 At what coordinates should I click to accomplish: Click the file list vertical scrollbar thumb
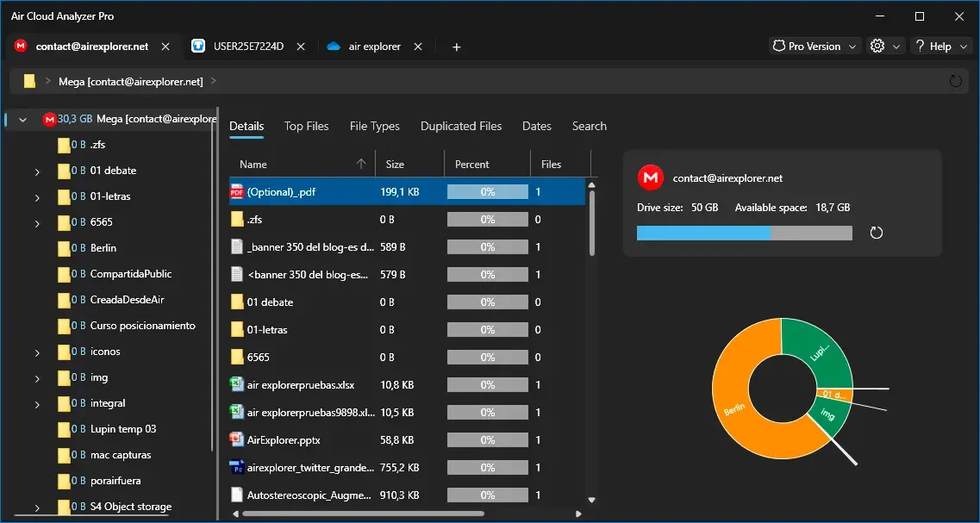coord(591,223)
